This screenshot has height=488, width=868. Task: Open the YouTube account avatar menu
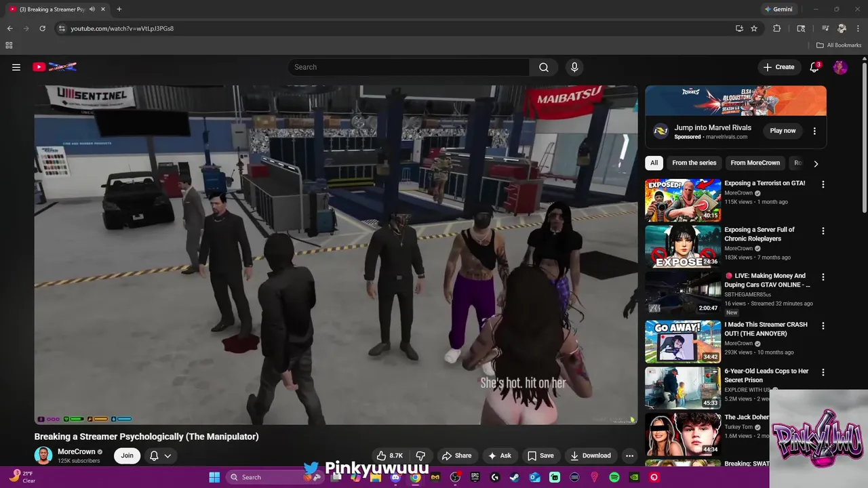840,67
